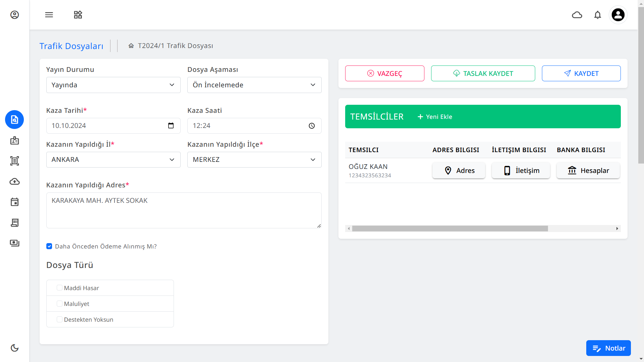
Task: Open the hamburger menu in top bar
Action: [x=49, y=15]
